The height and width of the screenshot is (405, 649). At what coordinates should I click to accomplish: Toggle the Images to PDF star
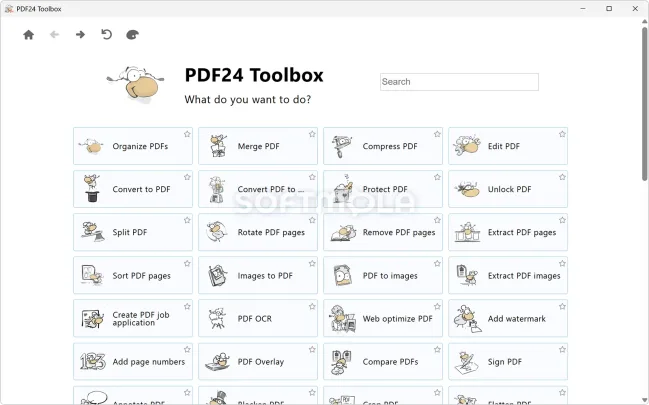coord(312,263)
